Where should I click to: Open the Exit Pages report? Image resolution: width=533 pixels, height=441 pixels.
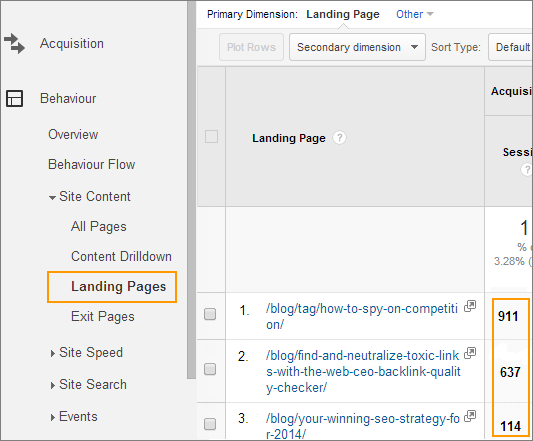click(x=103, y=317)
